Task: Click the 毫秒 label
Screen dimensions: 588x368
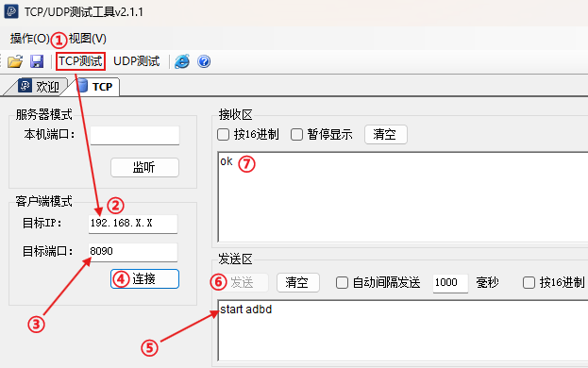Action: tap(487, 282)
